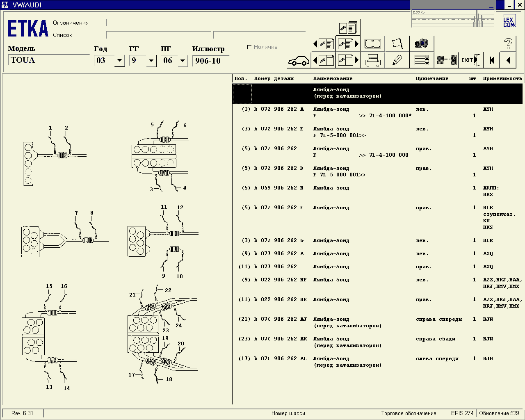Click the network connection icon beside EXIT
The width and height of the screenshot is (525, 420).
point(446,60)
